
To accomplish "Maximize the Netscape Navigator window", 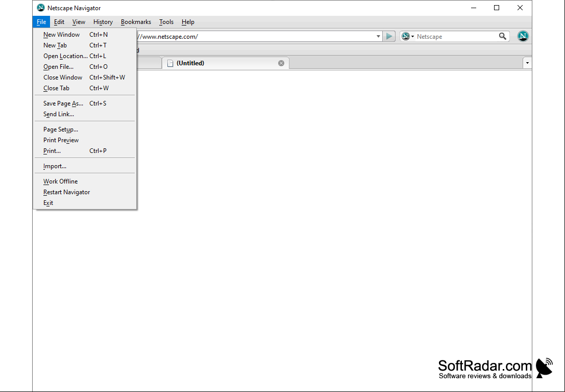I will click(x=497, y=8).
